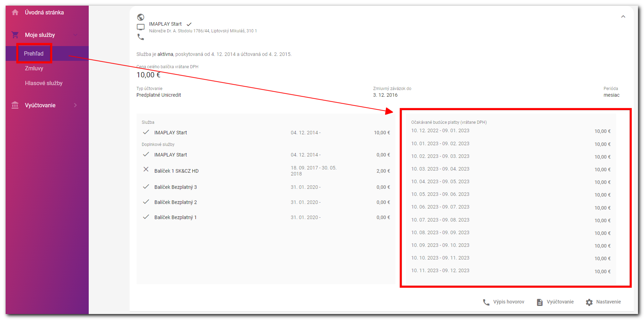Click checkmark for Balíček Bezplatný 2

[x=146, y=202]
